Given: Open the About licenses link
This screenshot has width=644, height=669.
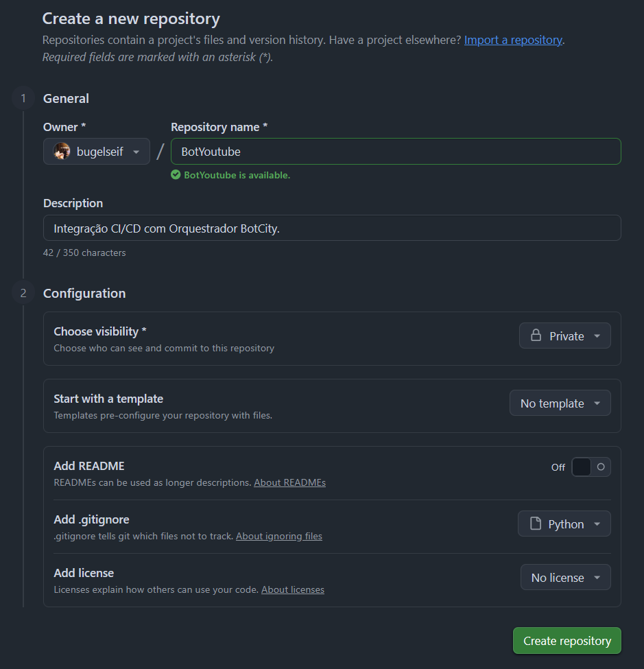Looking at the screenshot, I should tap(293, 589).
